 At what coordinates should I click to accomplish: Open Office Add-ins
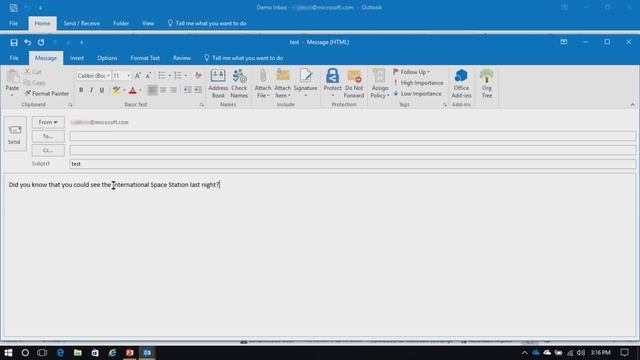[461, 84]
